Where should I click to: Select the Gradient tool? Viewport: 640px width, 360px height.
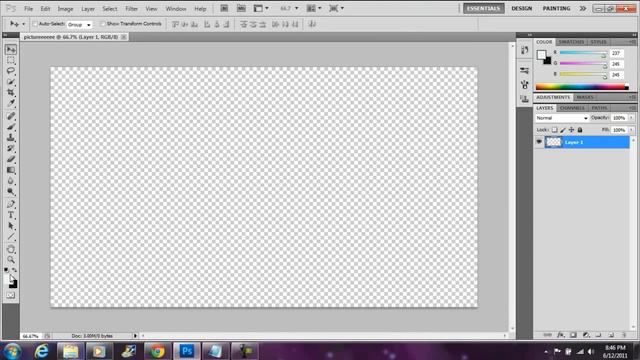point(11,170)
